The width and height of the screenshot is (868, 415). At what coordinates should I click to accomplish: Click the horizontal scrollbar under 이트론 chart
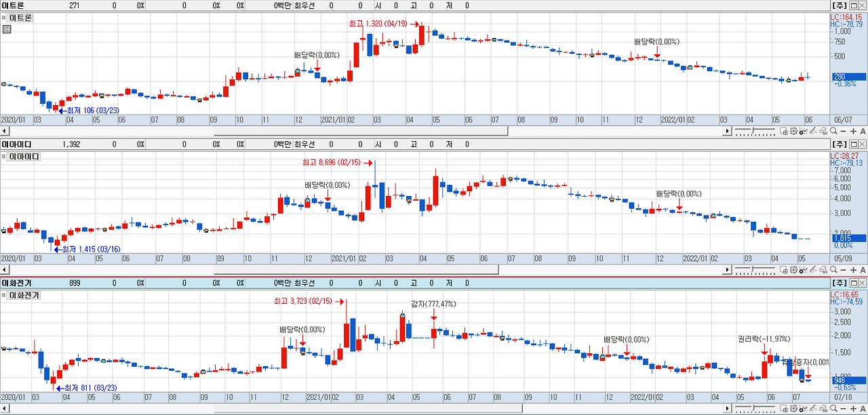[x=361, y=131]
